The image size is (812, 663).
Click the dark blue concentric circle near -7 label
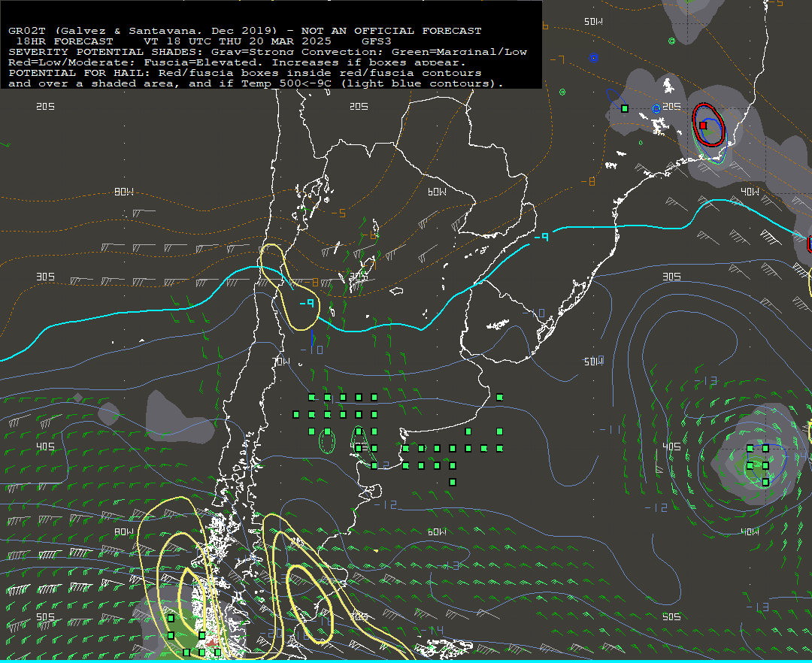point(593,58)
